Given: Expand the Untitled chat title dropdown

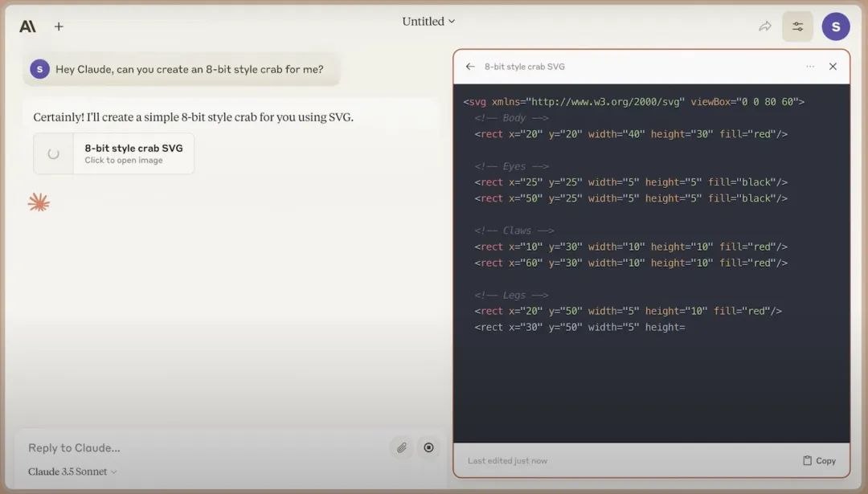Looking at the screenshot, I should click(x=428, y=22).
